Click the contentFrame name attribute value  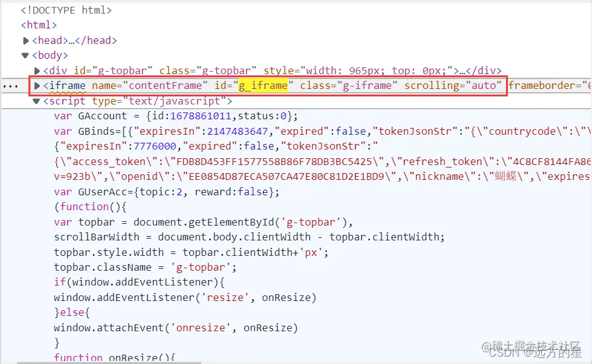coord(165,86)
